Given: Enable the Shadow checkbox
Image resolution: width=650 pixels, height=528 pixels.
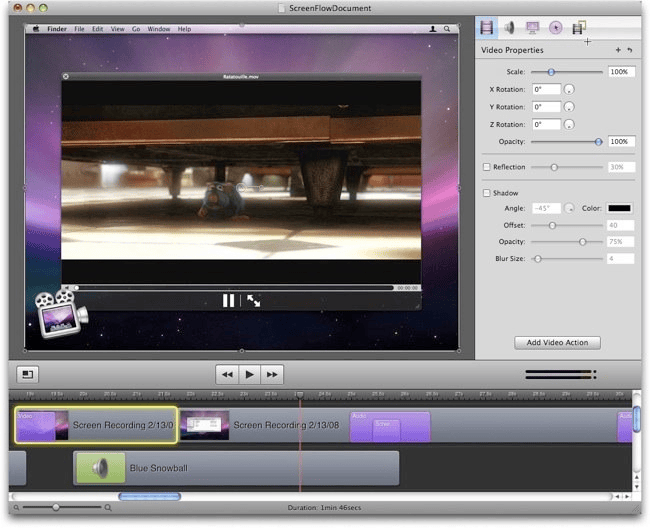Looking at the screenshot, I should pyautogui.click(x=487, y=193).
